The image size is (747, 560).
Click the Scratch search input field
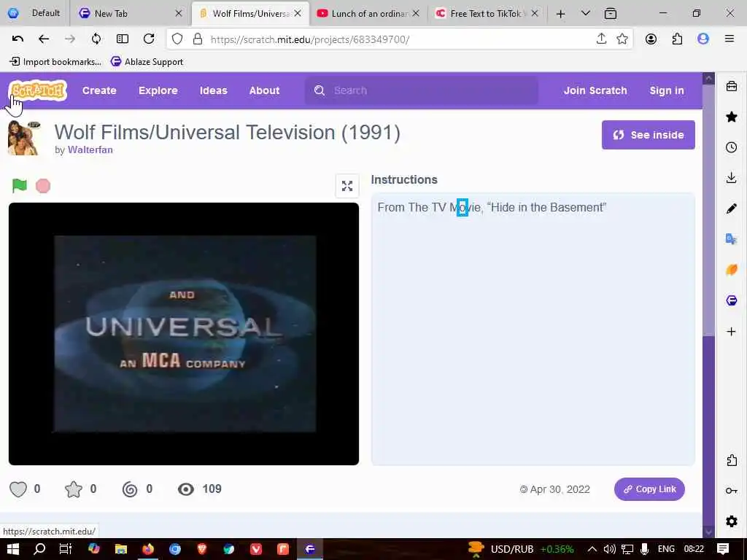click(422, 90)
